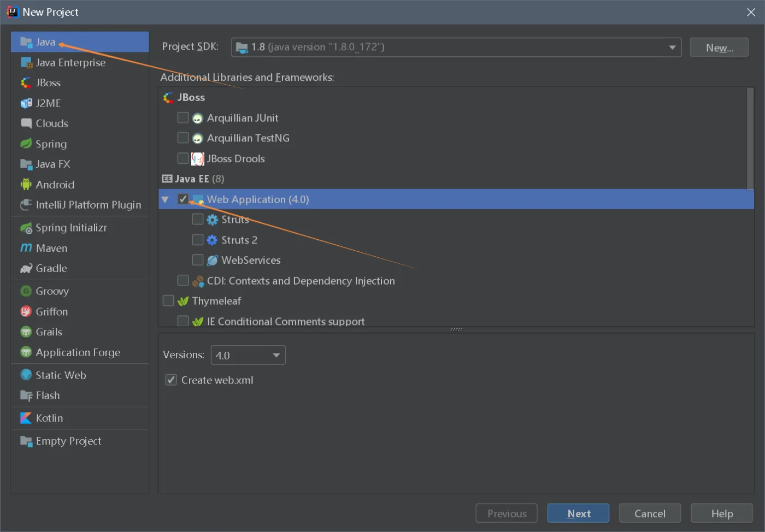Select the Spring Initializr icon
Image resolution: width=765 pixels, height=532 pixels.
coord(26,228)
